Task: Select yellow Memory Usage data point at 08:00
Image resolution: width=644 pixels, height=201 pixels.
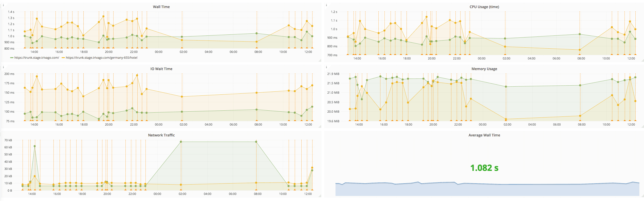Action: 580,116
